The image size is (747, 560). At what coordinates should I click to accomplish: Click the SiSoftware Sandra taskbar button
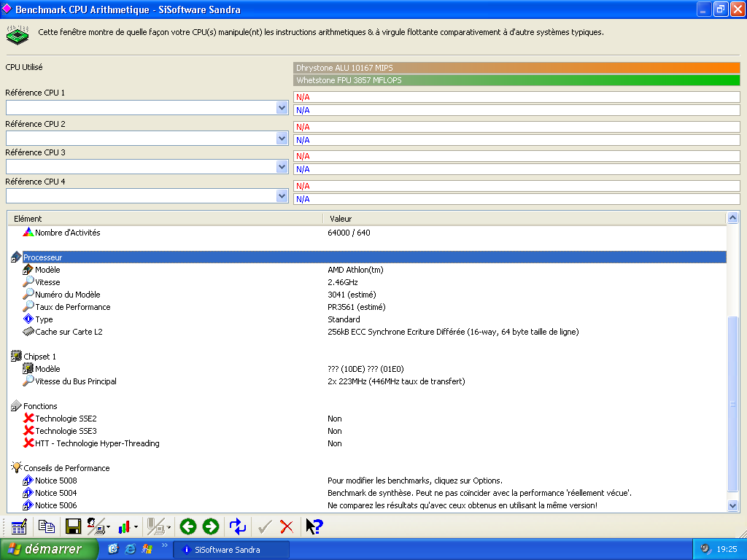[231, 550]
